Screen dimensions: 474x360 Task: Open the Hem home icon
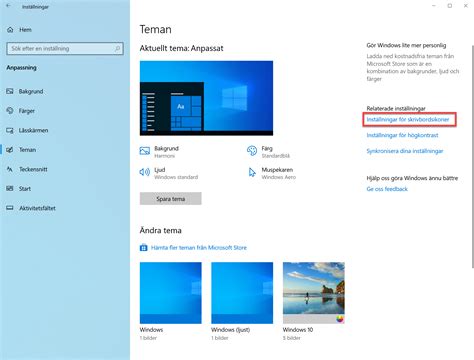(10, 30)
